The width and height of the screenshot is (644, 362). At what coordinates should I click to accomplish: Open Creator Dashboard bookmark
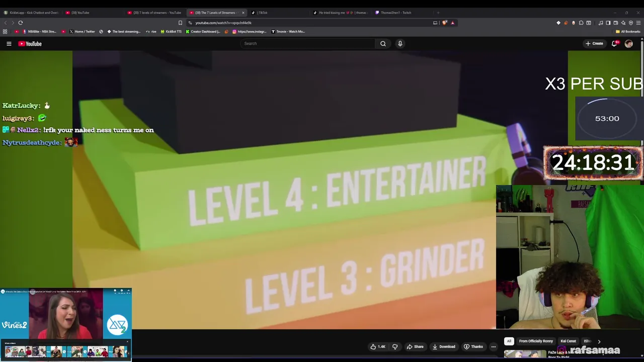[203, 32]
